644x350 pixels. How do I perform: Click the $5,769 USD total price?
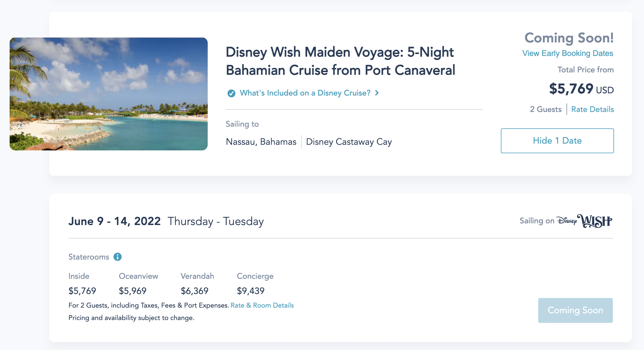pyautogui.click(x=581, y=89)
